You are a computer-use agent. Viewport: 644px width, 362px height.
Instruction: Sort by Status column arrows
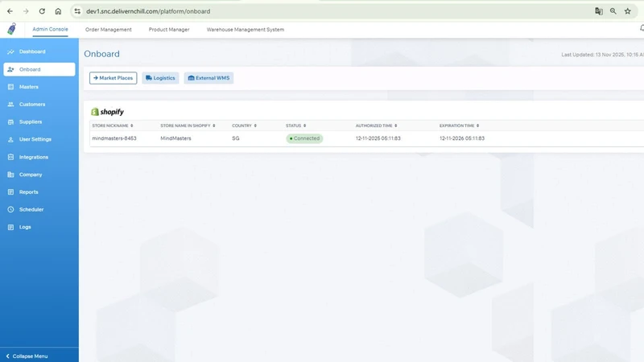(305, 125)
